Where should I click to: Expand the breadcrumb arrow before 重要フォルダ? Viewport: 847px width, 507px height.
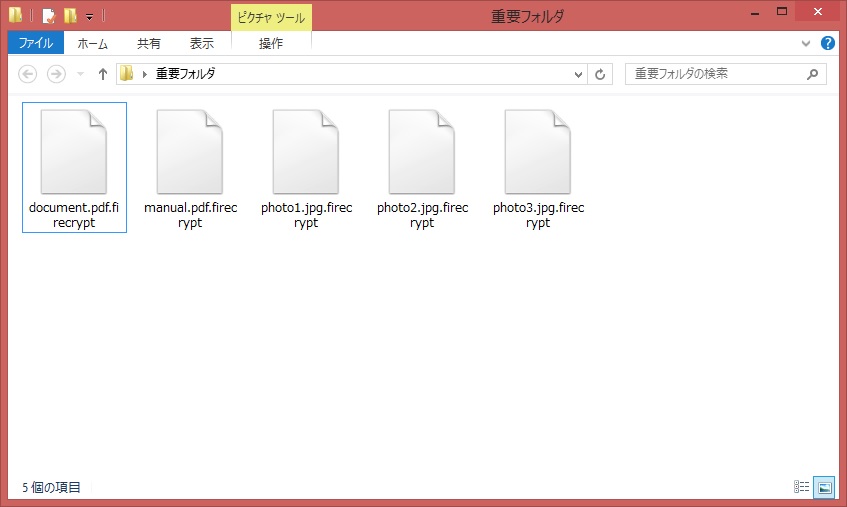coord(145,74)
